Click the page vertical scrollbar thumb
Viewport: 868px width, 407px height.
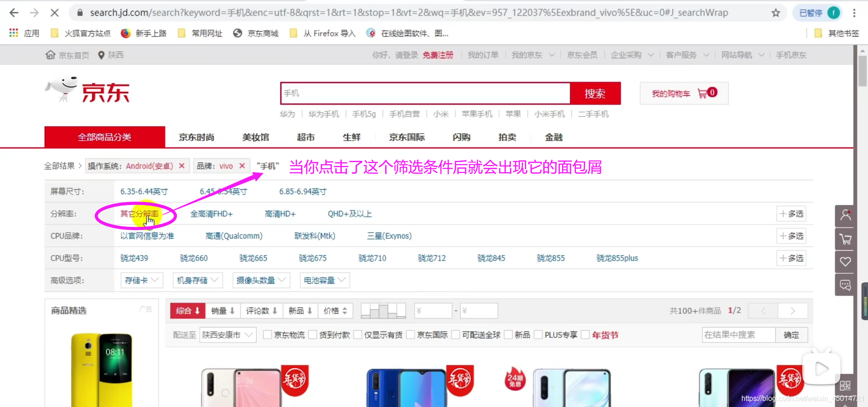863,71
